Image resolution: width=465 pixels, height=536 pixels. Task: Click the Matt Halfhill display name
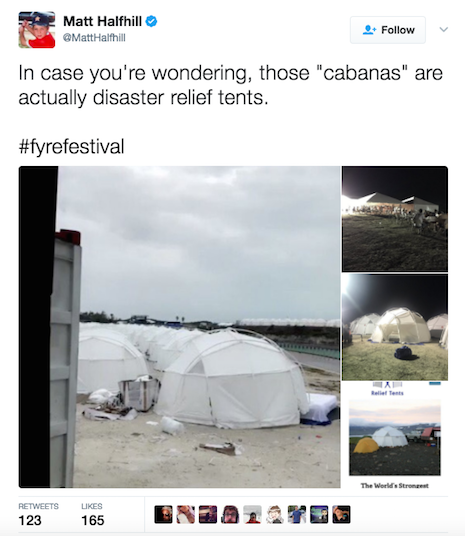pos(103,21)
